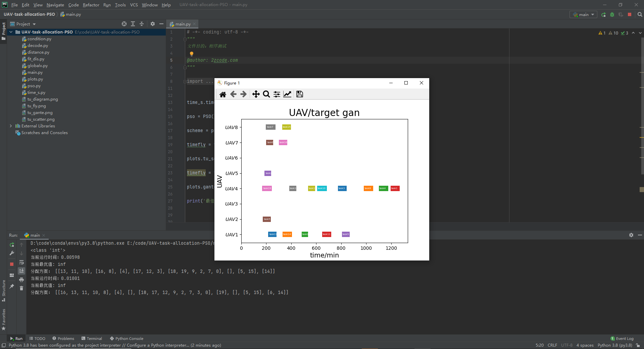Hide the Project panel with minus icon
The image size is (644, 349).
click(161, 24)
